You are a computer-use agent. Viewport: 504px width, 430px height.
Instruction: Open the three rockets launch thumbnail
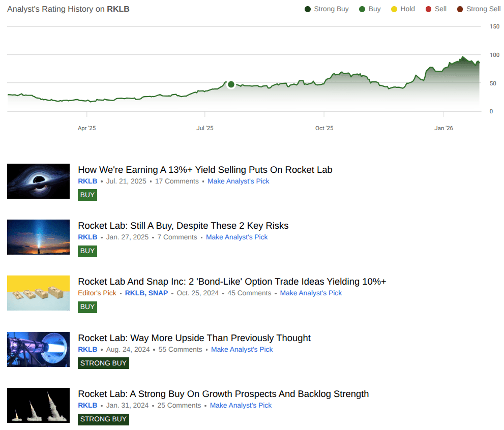pos(38,405)
